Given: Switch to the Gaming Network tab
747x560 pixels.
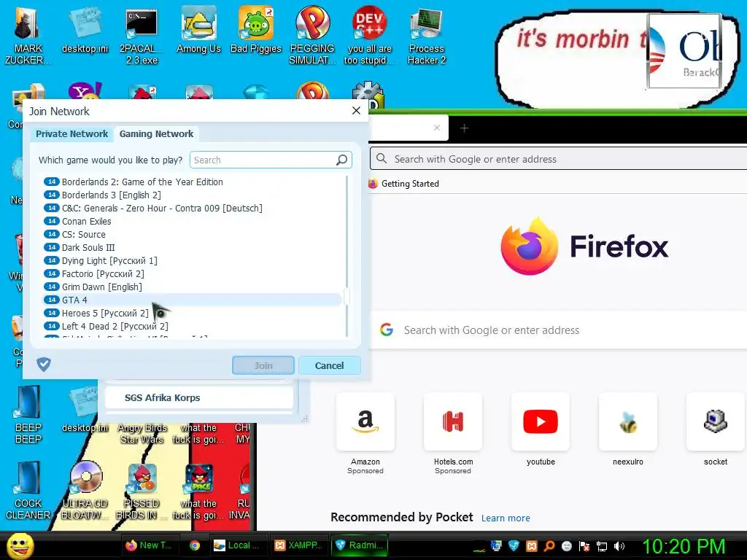Looking at the screenshot, I should coord(156,134).
